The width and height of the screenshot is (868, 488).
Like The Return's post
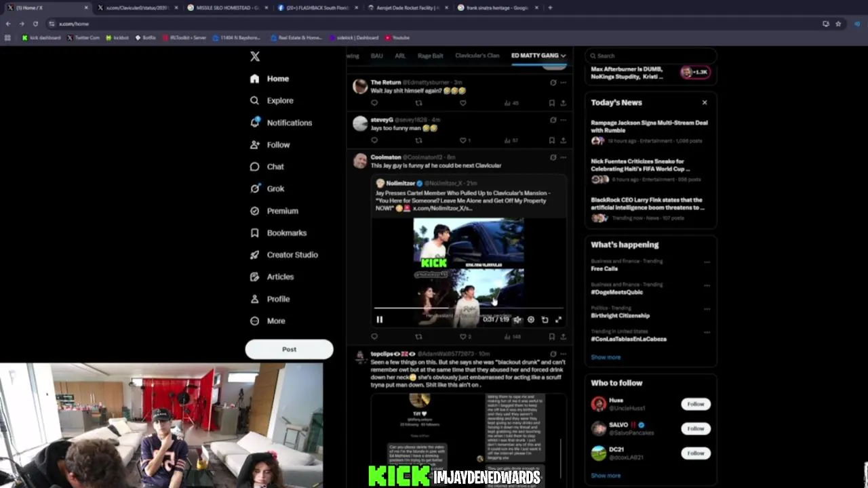[462, 103]
